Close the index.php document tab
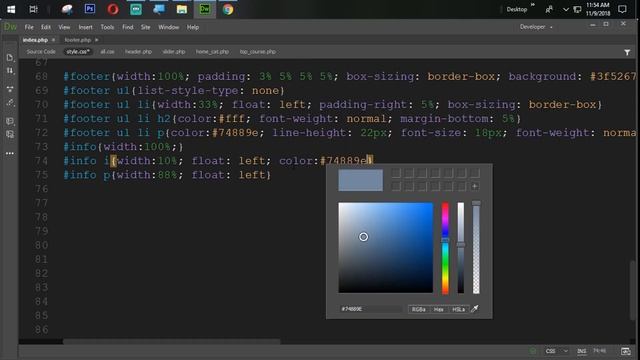The height and width of the screenshot is (360, 640). [53, 40]
